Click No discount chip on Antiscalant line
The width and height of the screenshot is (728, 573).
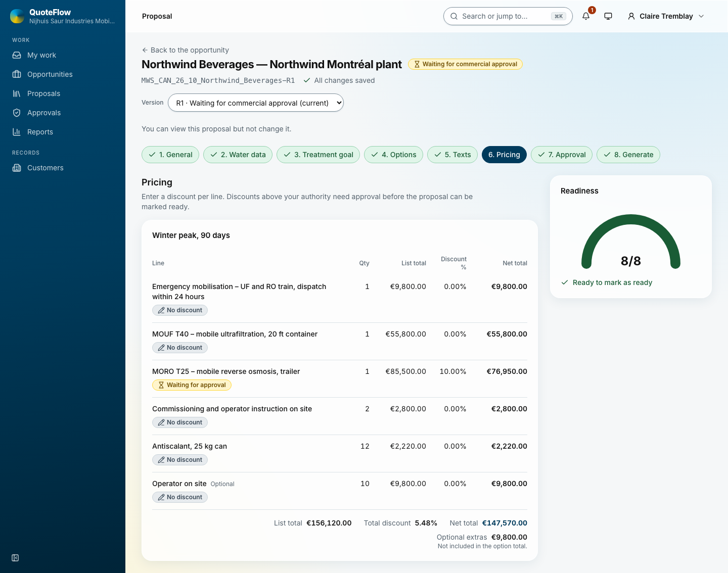click(180, 460)
